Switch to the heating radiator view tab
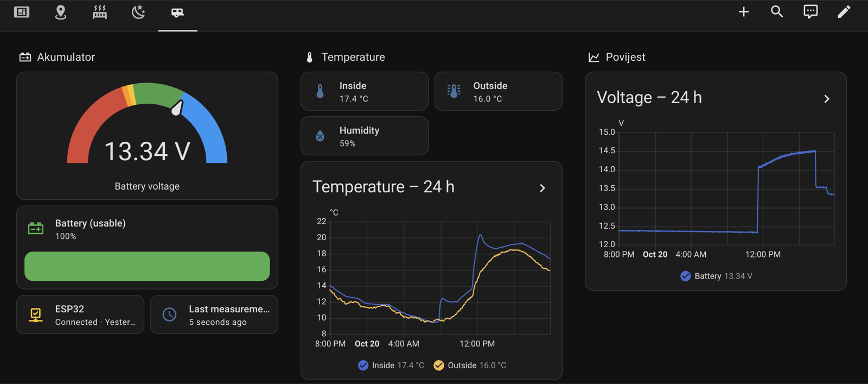 coord(100,12)
